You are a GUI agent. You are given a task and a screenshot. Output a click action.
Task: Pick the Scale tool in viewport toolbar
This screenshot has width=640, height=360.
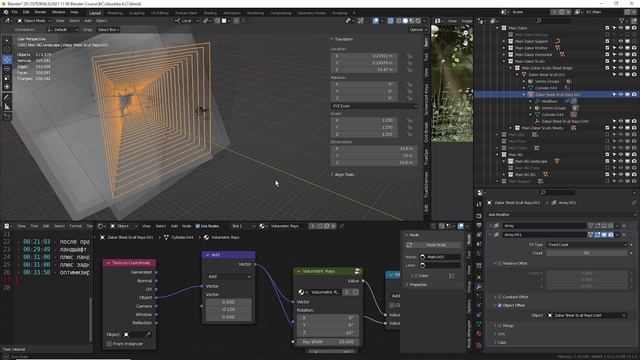coord(7,78)
